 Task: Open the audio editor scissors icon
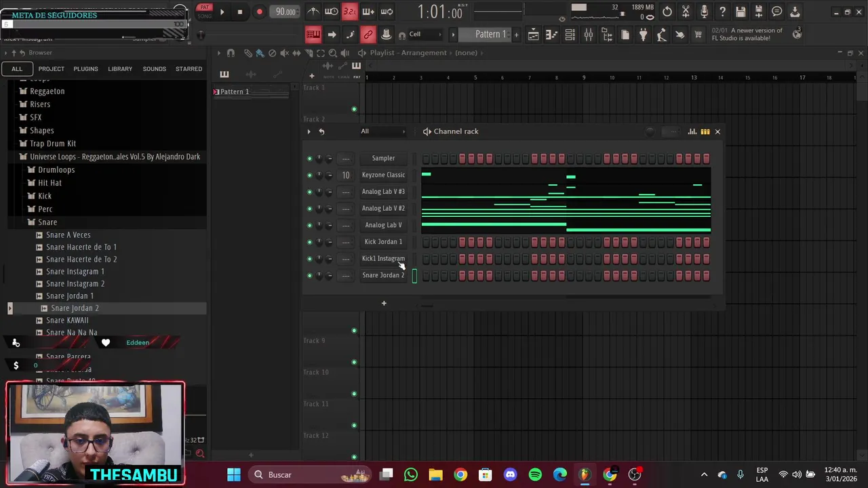pos(686,12)
